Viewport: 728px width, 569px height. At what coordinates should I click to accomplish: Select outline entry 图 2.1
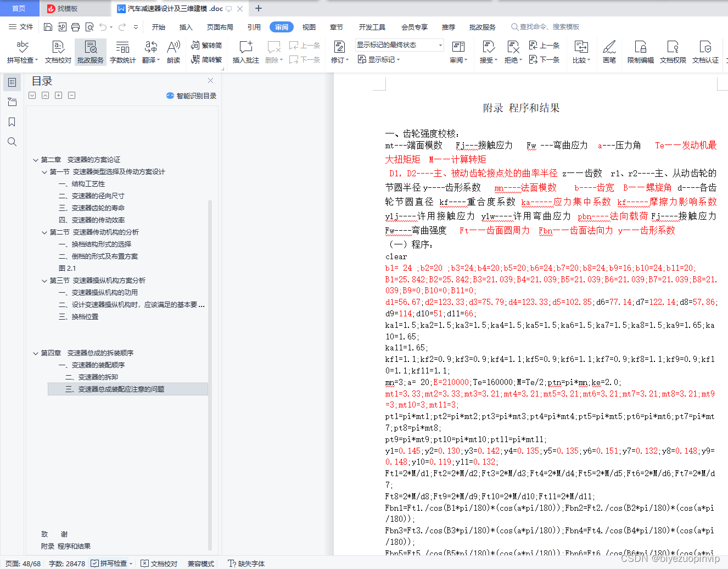click(x=67, y=269)
